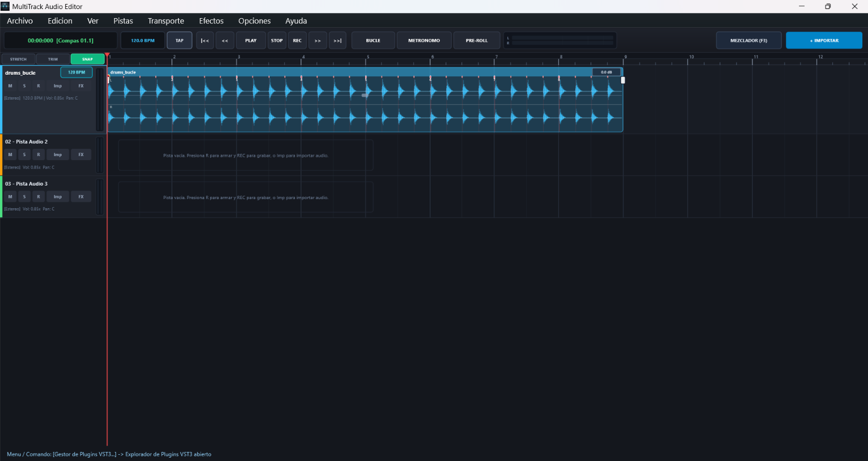Image resolution: width=868 pixels, height=461 pixels.
Task: Jump to start with the |<< button
Action: click(205, 41)
